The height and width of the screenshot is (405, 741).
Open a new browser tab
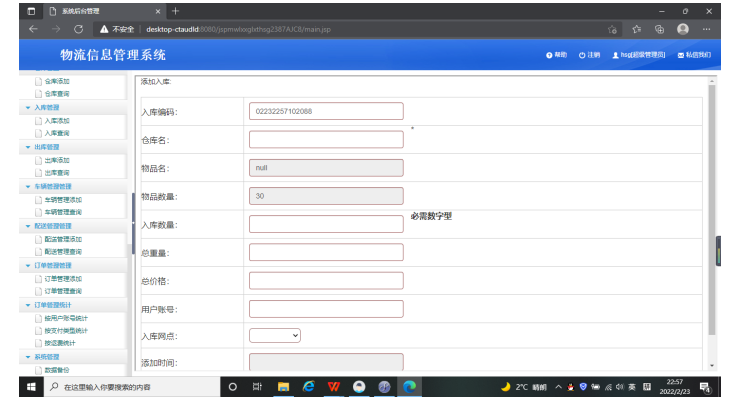[x=175, y=11]
